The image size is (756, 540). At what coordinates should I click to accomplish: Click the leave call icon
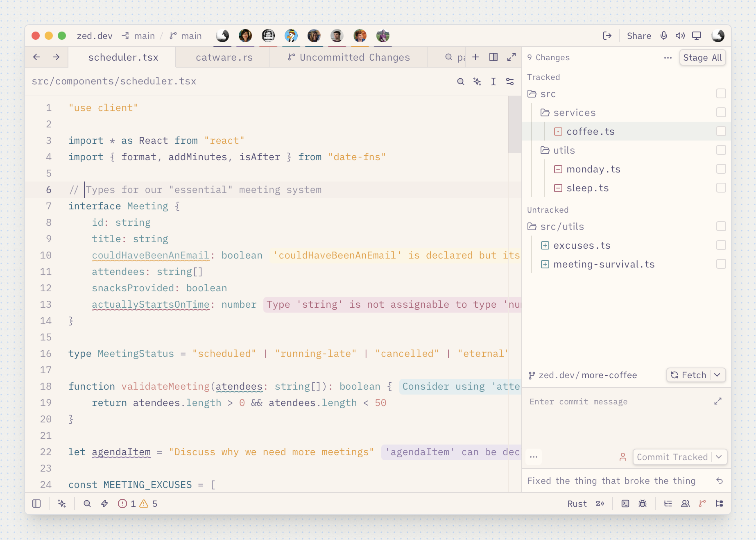607,36
